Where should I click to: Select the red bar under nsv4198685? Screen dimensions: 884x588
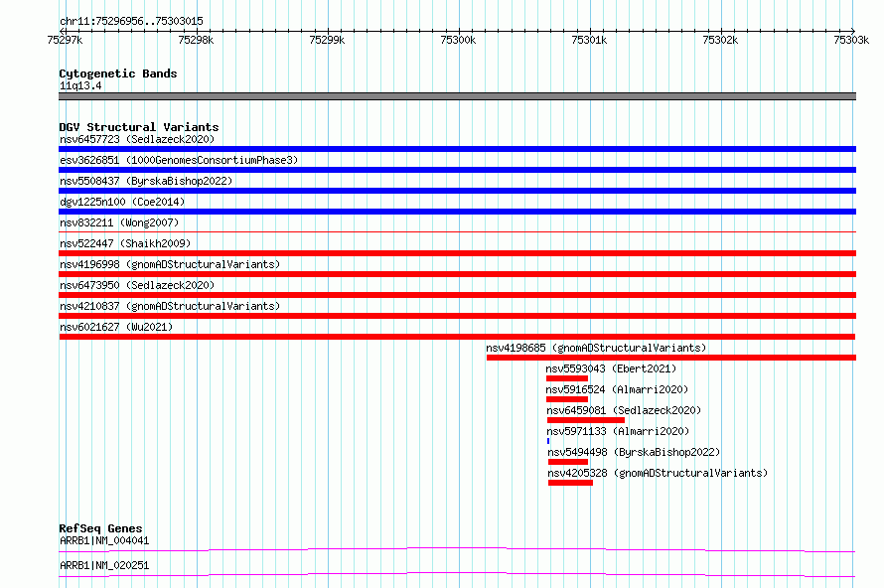pyautogui.click(x=671, y=358)
